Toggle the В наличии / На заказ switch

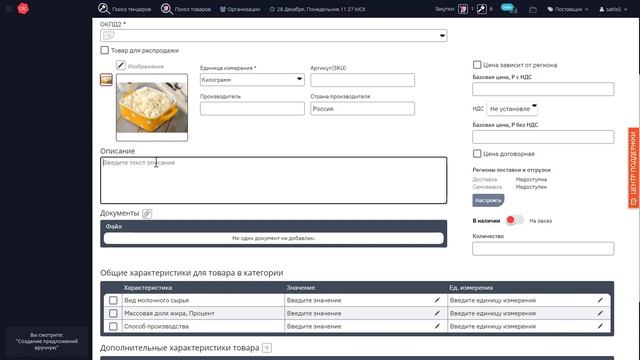514,220
